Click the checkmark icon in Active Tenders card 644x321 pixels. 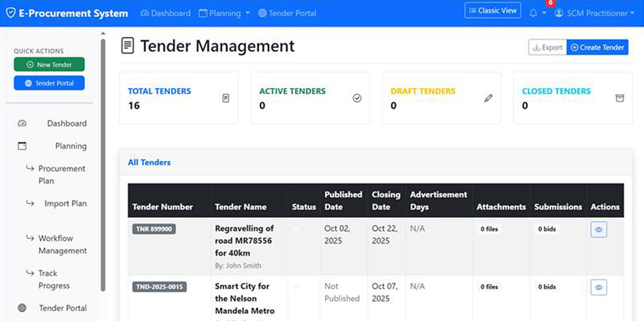tap(357, 98)
